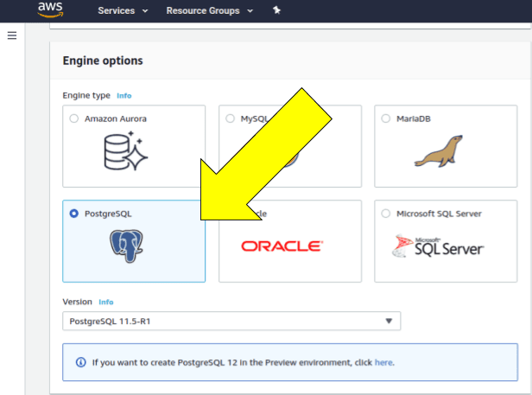The image size is (532, 395).
Task: Expand the Services menu
Action: (123, 11)
